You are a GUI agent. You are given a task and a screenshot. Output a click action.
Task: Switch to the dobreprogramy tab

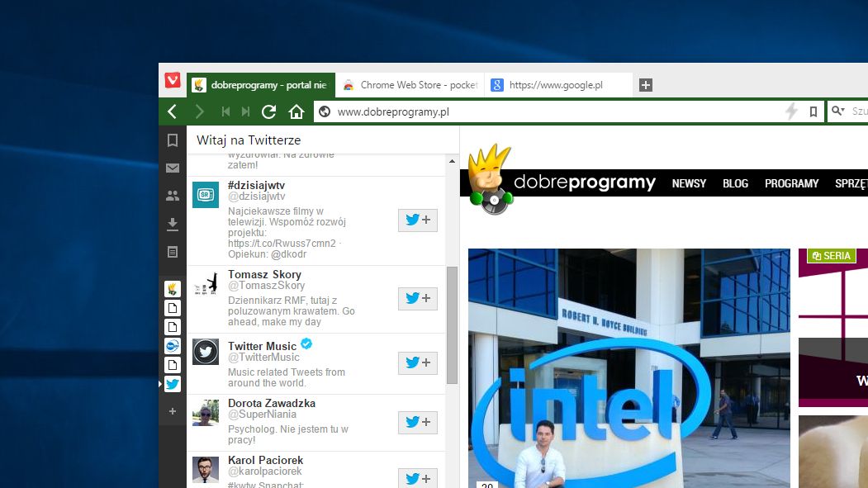[261, 85]
